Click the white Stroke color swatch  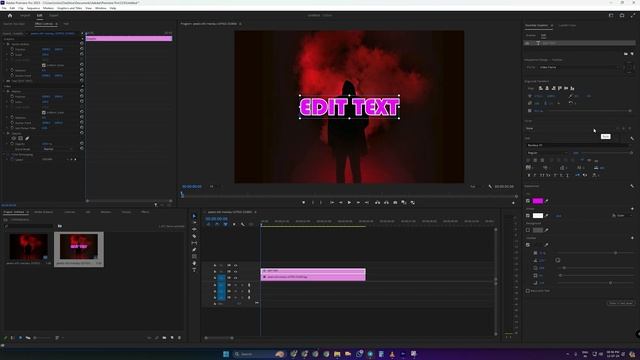(538, 216)
